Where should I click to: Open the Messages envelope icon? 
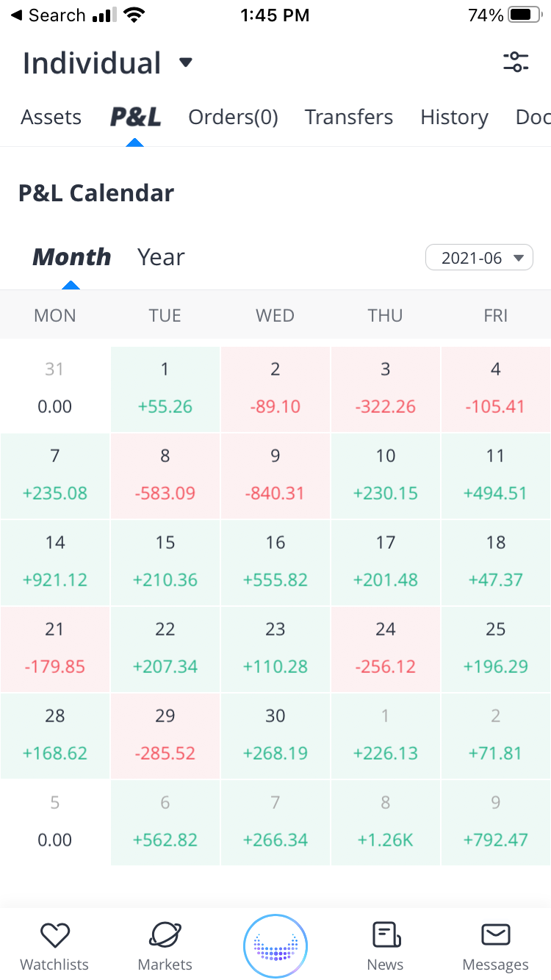point(496,935)
